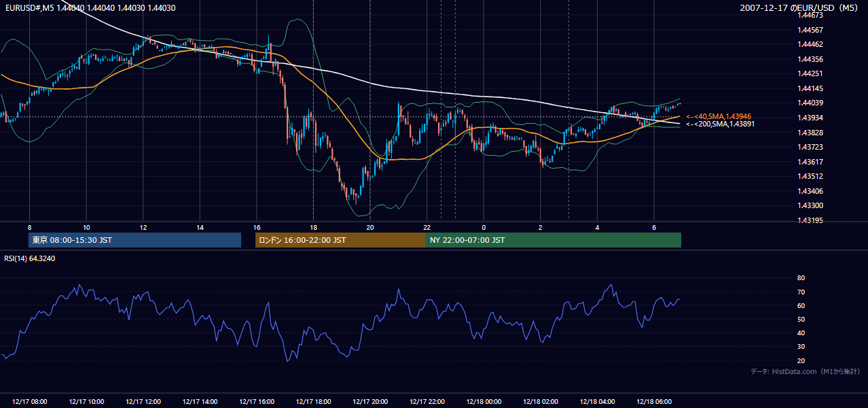
Task: Click price level 1.44567 on axis
Action: pos(809,30)
